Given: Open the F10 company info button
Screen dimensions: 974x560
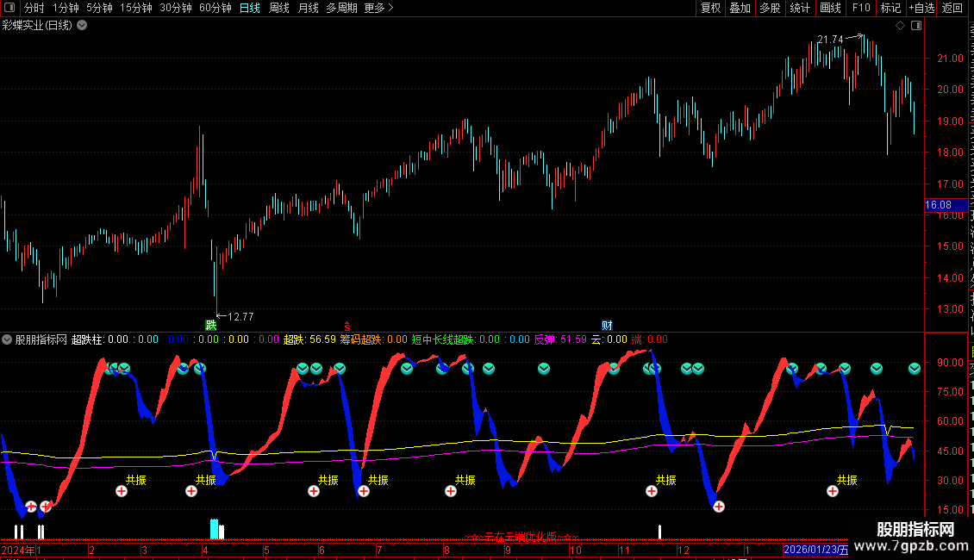Looking at the screenshot, I should click(861, 8).
